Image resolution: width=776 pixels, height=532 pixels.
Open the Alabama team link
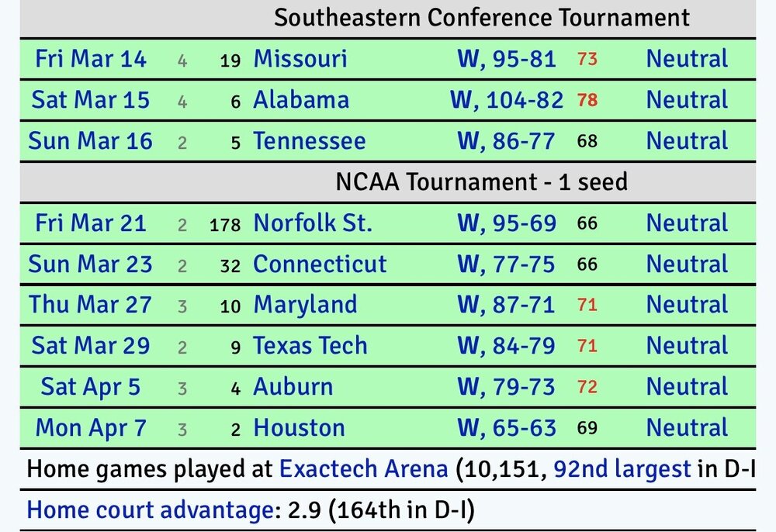[301, 100]
